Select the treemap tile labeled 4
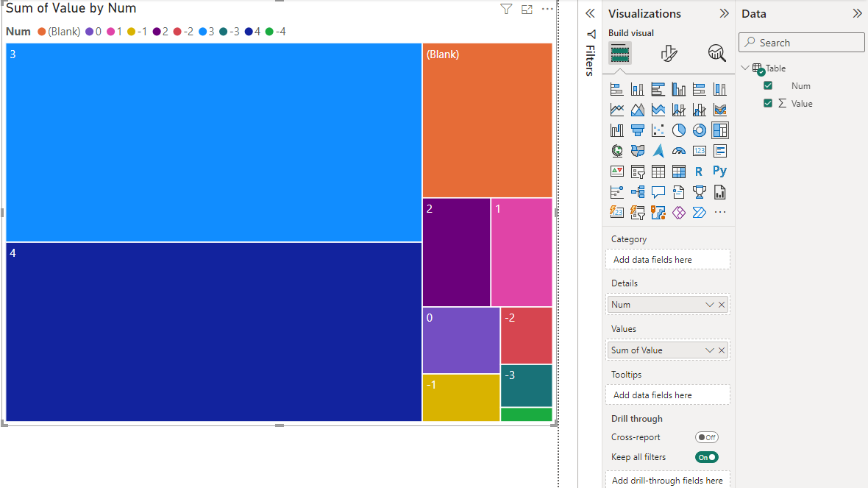The height and width of the screenshot is (488, 868). [213, 332]
